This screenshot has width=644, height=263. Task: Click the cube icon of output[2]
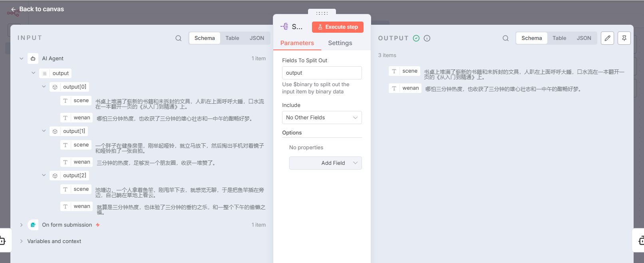55,176
